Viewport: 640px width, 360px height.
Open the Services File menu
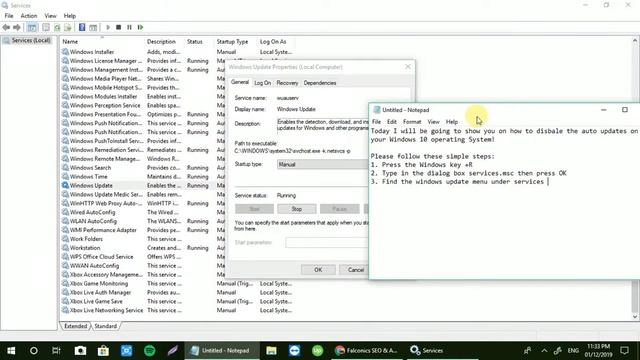point(9,16)
